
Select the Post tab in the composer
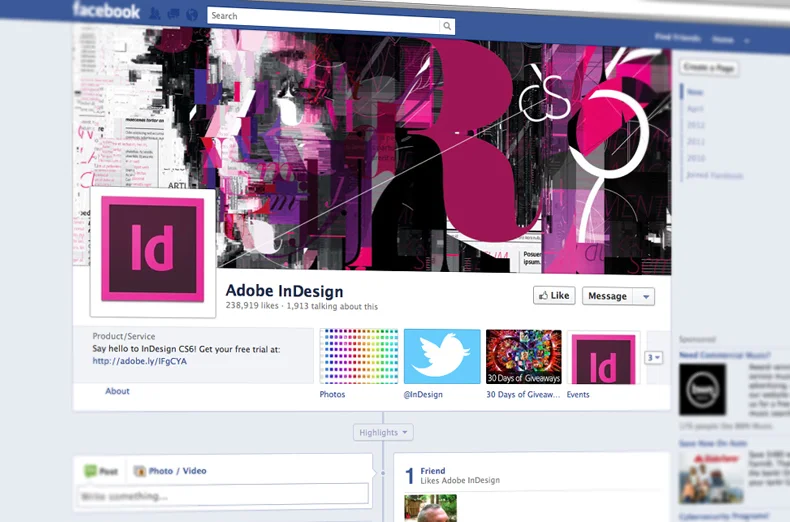pyautogui.click(x=101, y=471)
